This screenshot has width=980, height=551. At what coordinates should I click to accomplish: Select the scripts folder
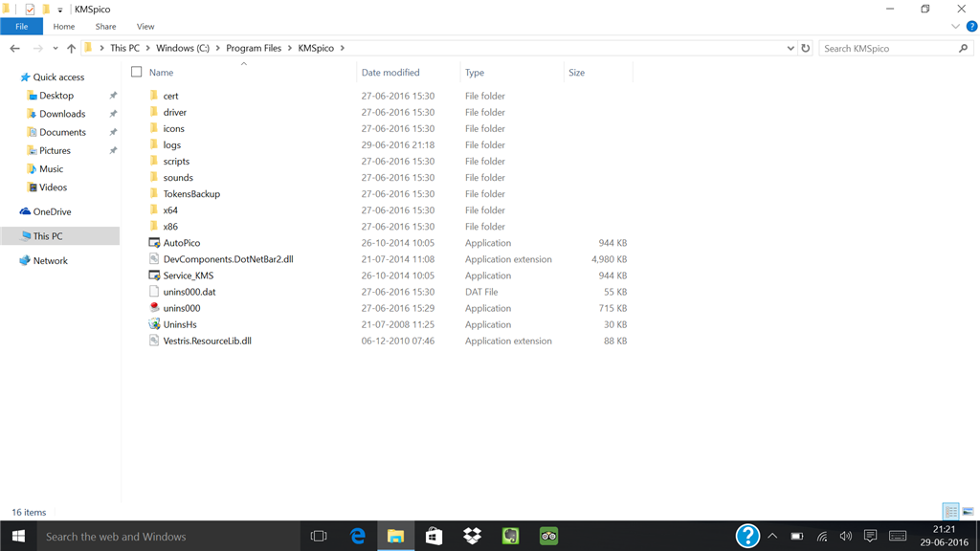(176, 161)
